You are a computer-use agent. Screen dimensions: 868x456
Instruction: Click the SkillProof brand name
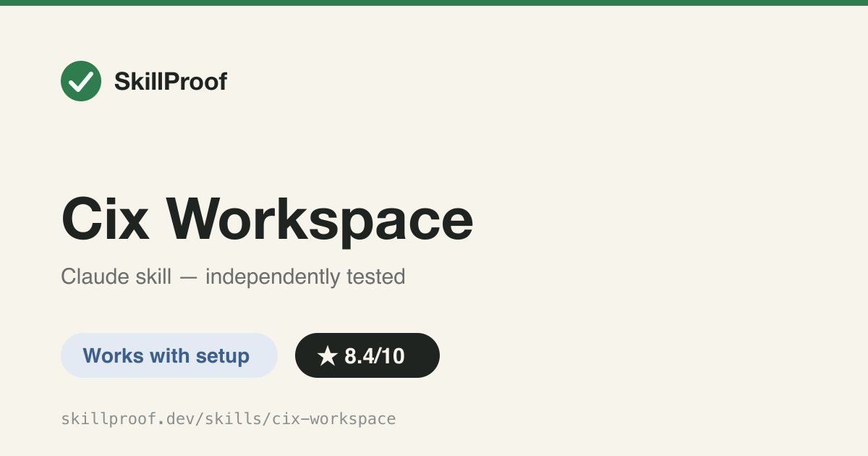tap(171, 82)
